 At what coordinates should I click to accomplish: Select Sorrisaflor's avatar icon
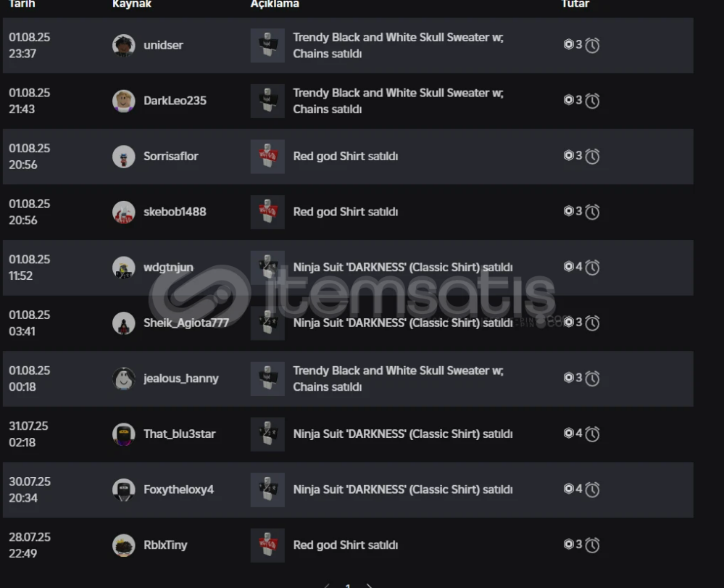click(x=124, y=157)
